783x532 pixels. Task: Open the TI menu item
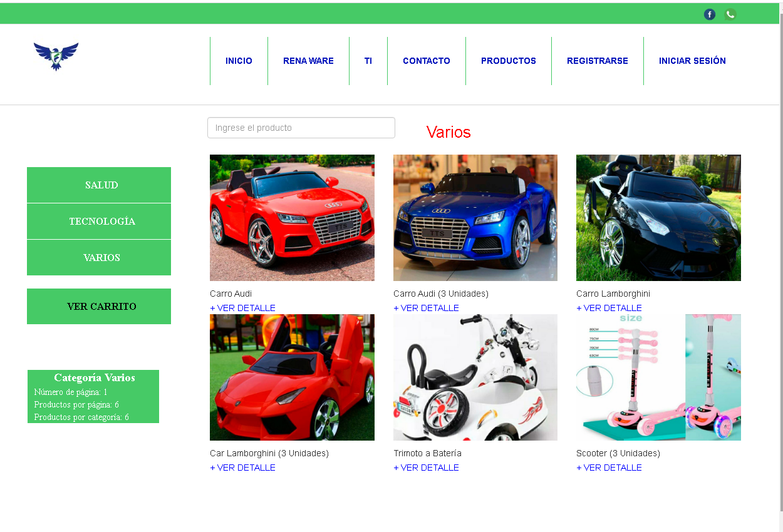coord(368,61)
